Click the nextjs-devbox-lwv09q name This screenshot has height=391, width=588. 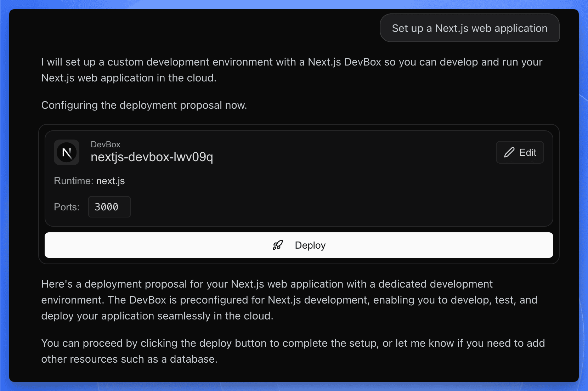pos(152,157)
